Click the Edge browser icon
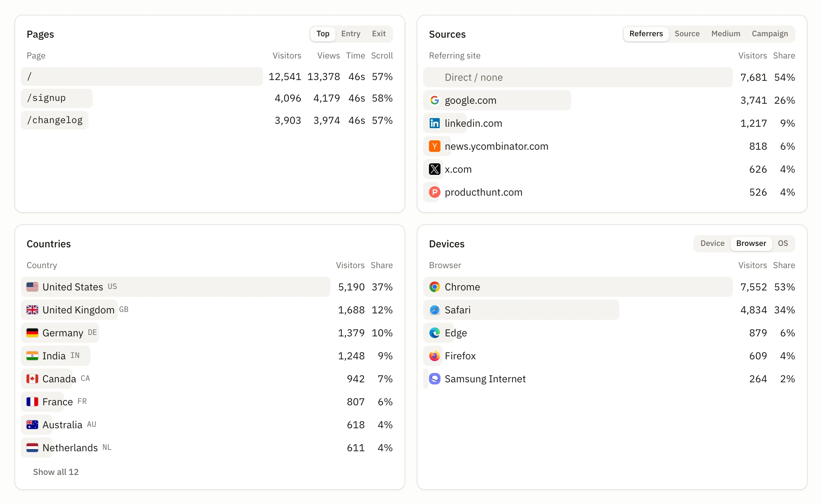The width and height of the screenshot is (822, 504). (434, 333)
